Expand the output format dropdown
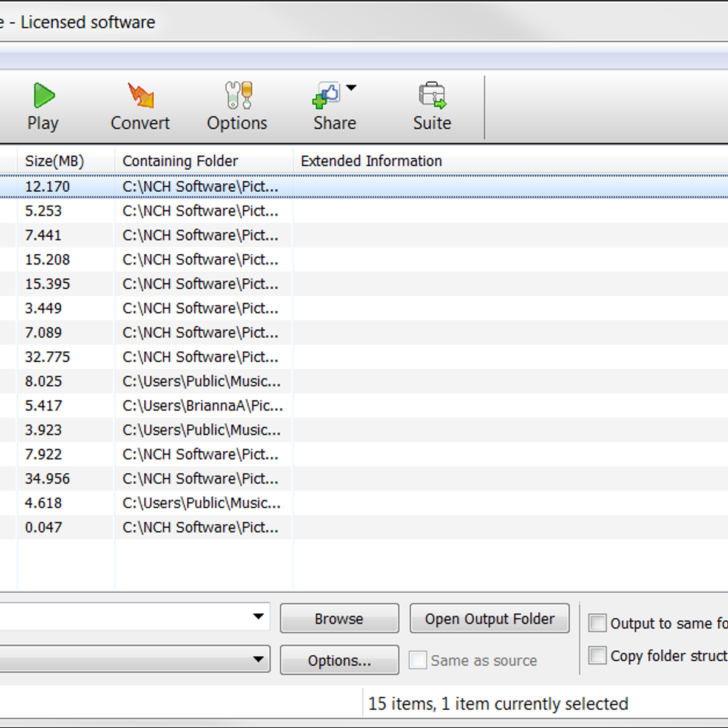 click(258, 659)
